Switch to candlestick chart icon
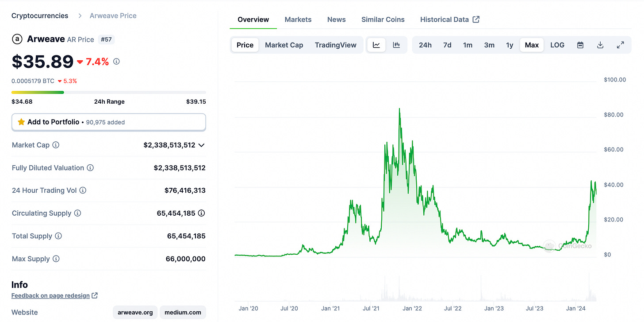Screen dimensions: 644x322 pyautogui.click(x=396, y=45)
